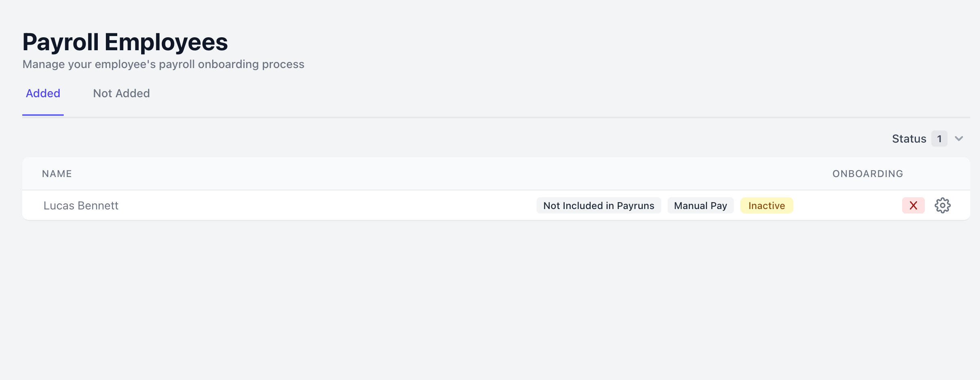Select the Added tab
980x380 pixels.
click(43, 94)
